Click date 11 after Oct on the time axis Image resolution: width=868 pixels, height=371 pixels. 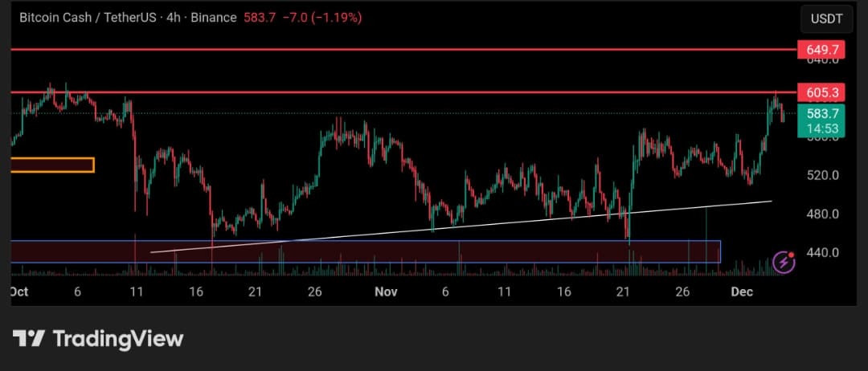click(x=136, y=291)
